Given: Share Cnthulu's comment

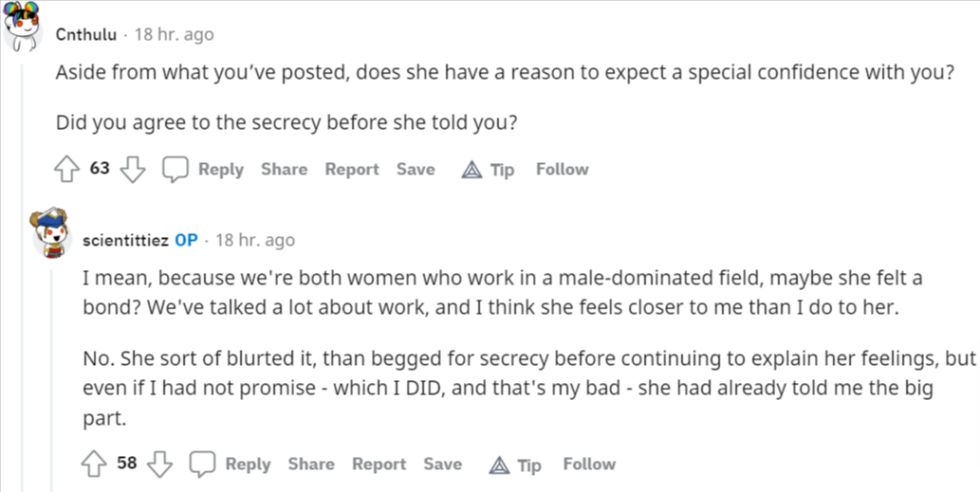Looking at the screenshot, I should click(x=285, y=169).
